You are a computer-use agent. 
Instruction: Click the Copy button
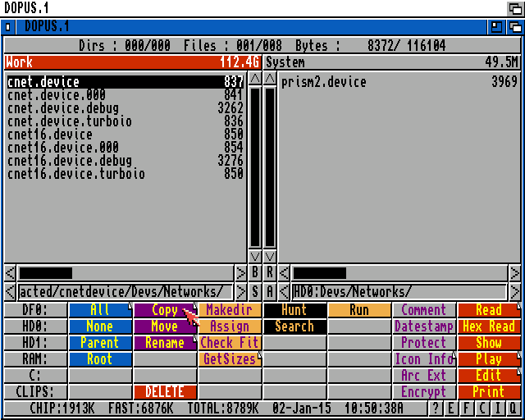pyautogui.click(x=165, y=310)
